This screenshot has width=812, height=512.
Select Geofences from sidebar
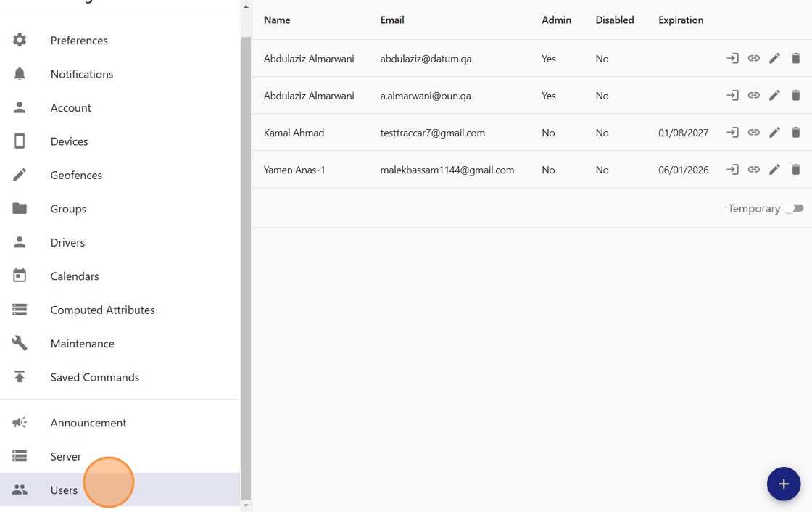(76, 175)
